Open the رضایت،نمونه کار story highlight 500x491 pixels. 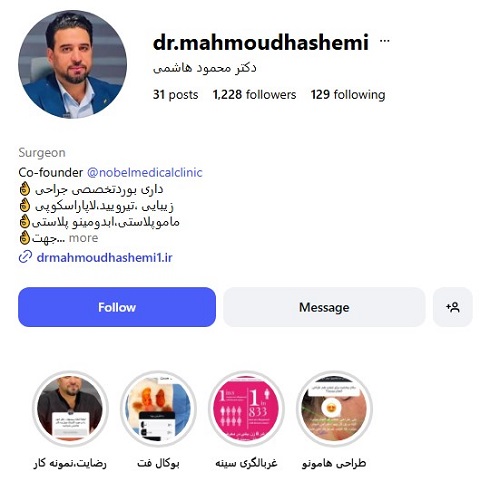coord(70,409)
